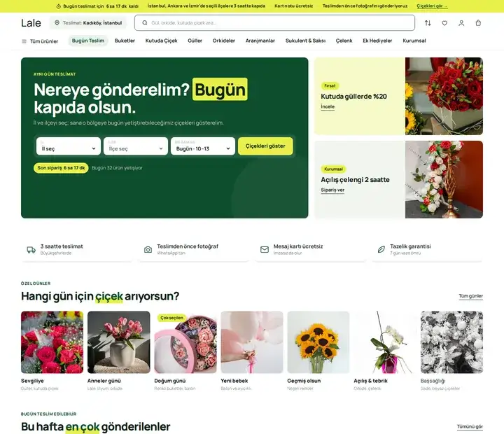Click the Kurumsal tag on wreath card
This screenshot has width=504, height=434.
tap(333, 169)
